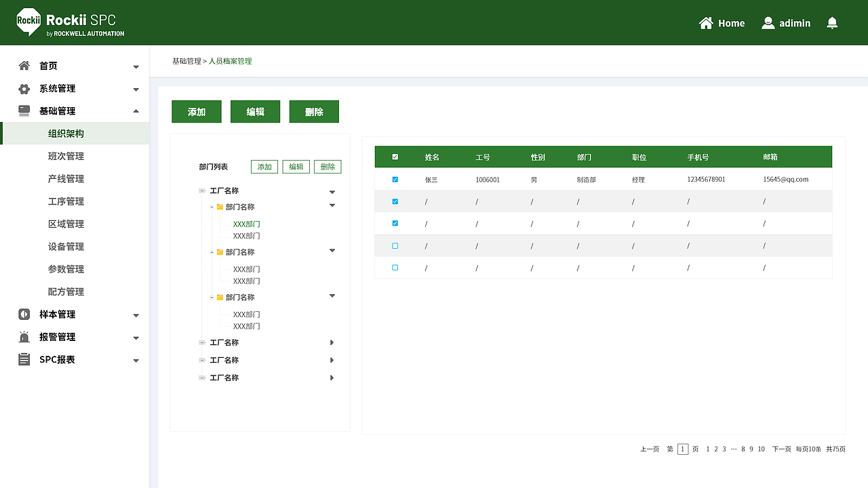Jump to page 3 in pagination
This screenshot has width=868, height=488.
pyautogui.click(x=724, y=449)
